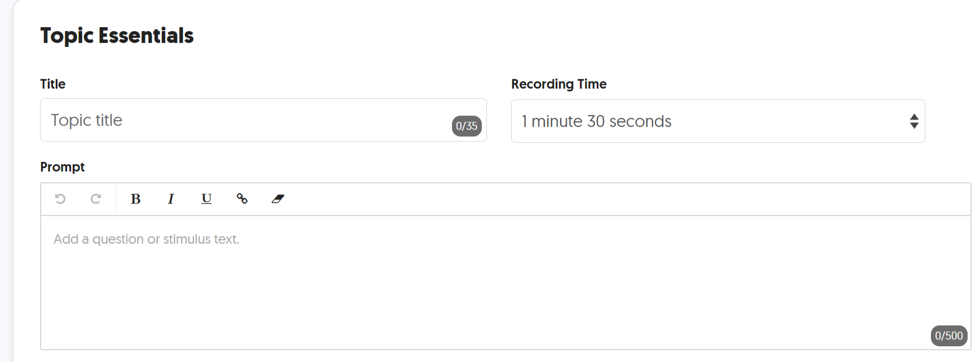Click the "Title" field label
The height and width of the screenshot is (362, 980).
pyautogui.click(x=53, y=84)
